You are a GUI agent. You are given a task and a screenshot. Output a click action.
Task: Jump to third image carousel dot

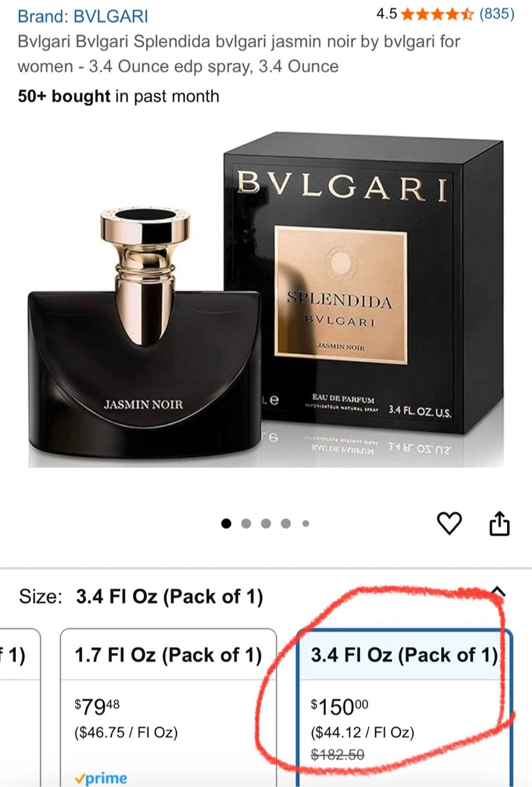266,524
